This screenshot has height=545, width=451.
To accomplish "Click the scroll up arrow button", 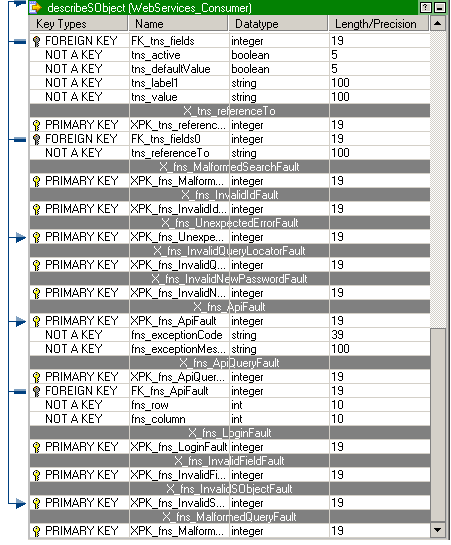I will tap(438, 24).
